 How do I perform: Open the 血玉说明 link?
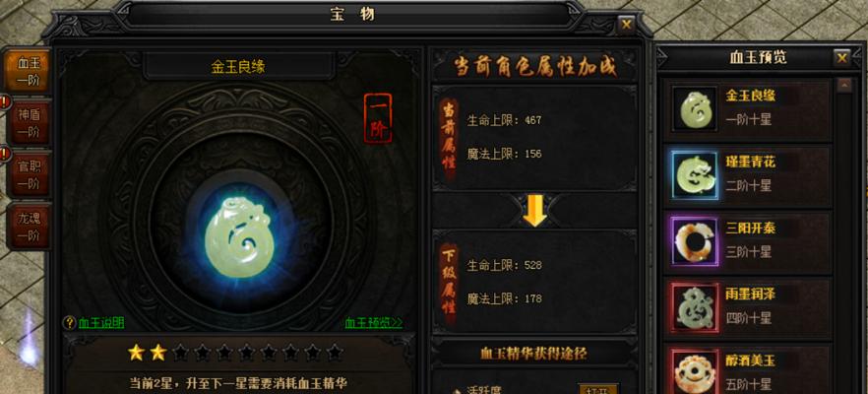[101, 322]
